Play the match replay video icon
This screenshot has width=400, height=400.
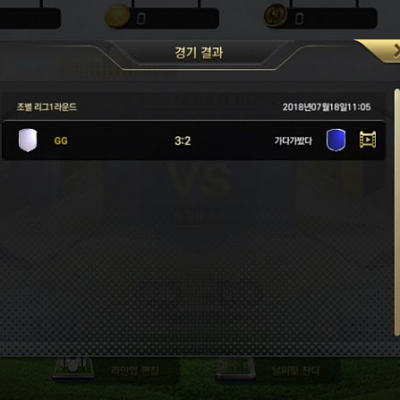368,140
